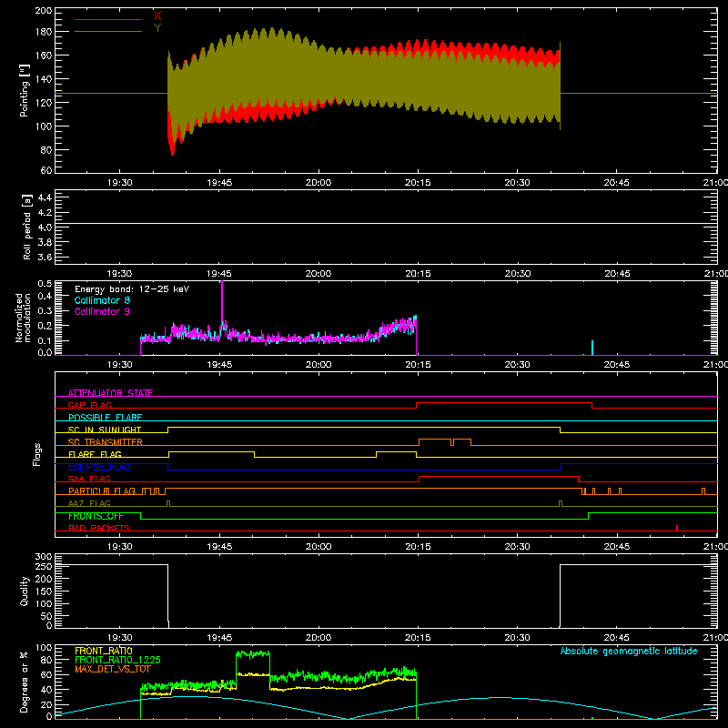Click 'Absolute geomagnetic latitude' label
The height and width of the screenshot is (728, 728).
point(629,651)
